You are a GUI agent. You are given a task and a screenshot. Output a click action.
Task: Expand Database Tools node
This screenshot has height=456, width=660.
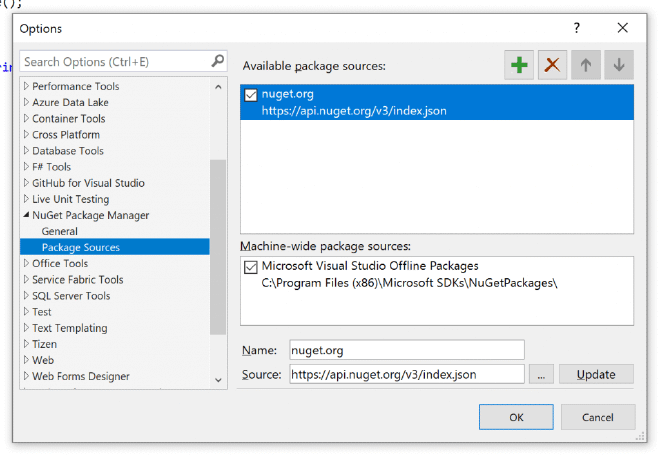point(26,150)
